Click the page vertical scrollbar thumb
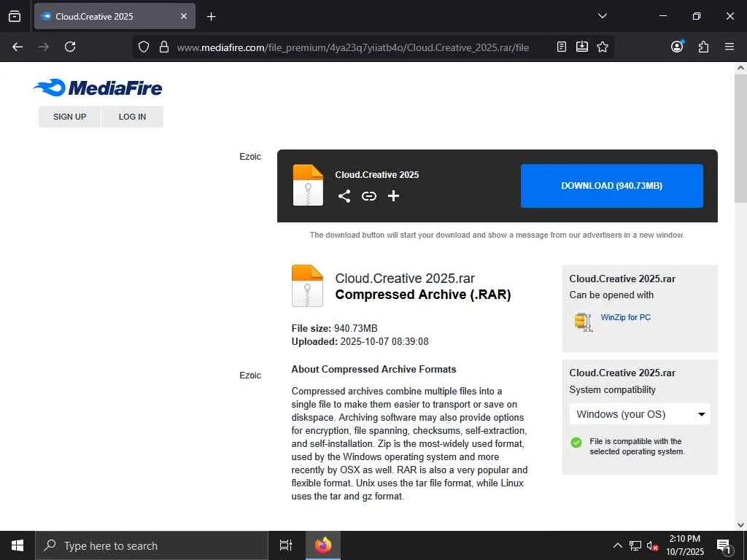This screenshot has height=560, width=747. point(741,139)
